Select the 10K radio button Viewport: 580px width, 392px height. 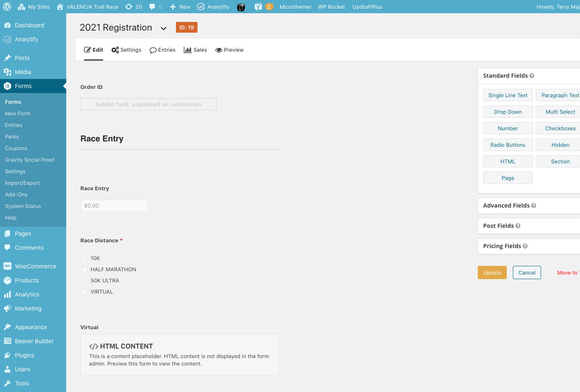tap(85, 258)
